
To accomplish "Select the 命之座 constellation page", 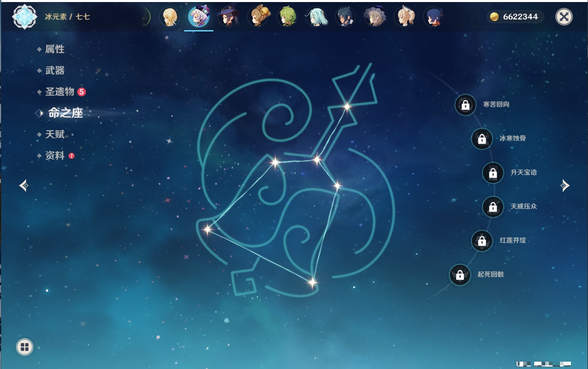I will pyautogui.click(x=65, y=113).
